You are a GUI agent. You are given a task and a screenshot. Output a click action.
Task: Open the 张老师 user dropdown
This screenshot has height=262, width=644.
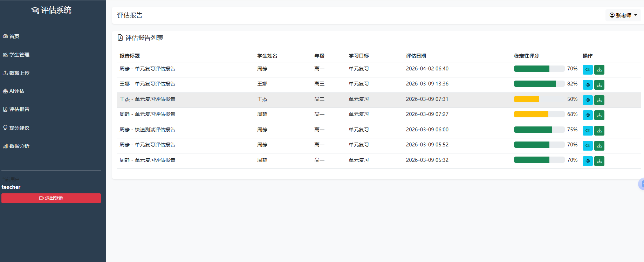(x=623, y=15)
